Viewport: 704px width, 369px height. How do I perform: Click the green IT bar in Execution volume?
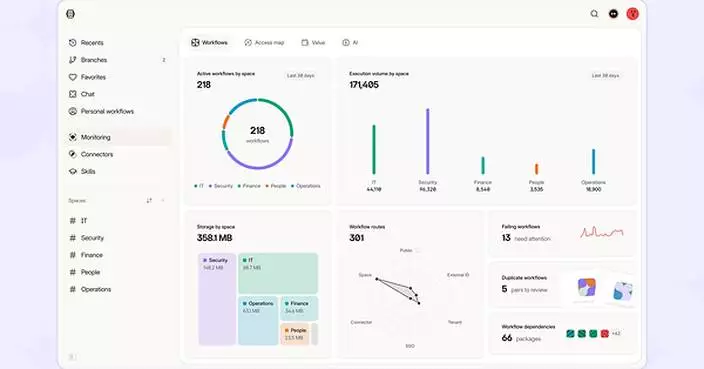[x=374, y=149]
